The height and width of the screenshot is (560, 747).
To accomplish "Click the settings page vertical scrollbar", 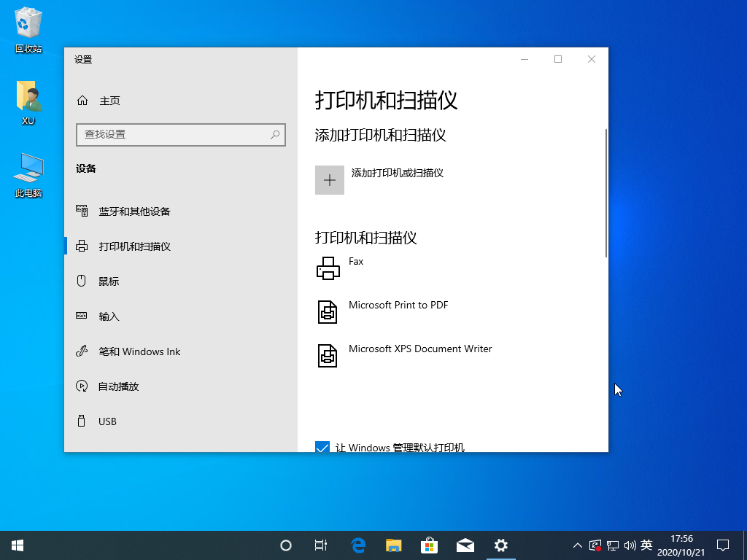I will pyautogui.click(x=606, y=193).
